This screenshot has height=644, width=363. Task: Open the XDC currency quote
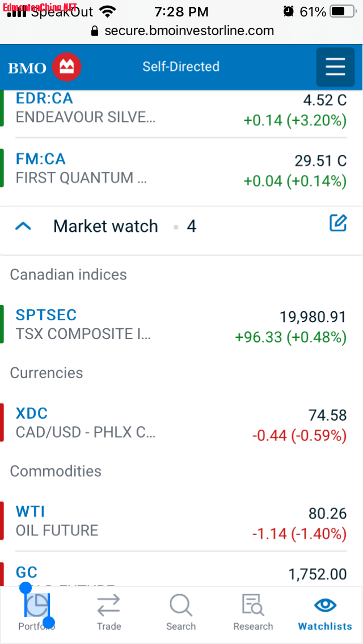click(x=32, y=413)
